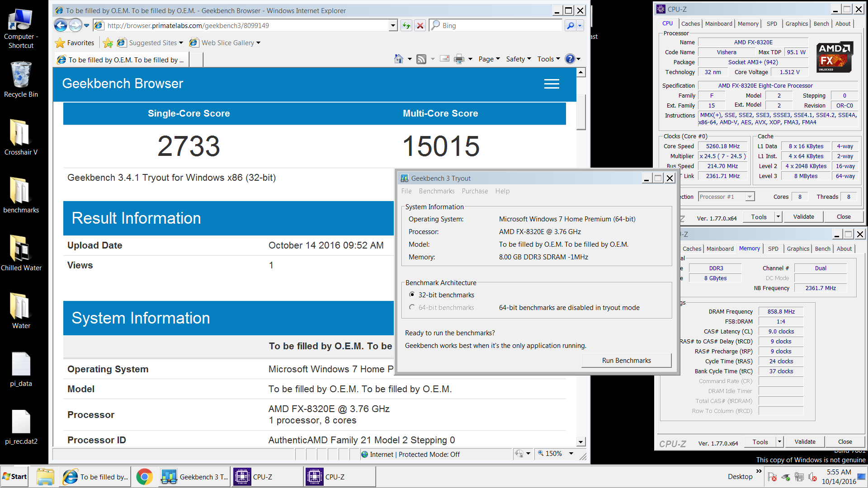Image resolution: width=868 pixels, height=488 pixels.
Task: Open Graphics tab in bottom CPU-Z window
Action: pyautogui.click(x=798, y=249)
